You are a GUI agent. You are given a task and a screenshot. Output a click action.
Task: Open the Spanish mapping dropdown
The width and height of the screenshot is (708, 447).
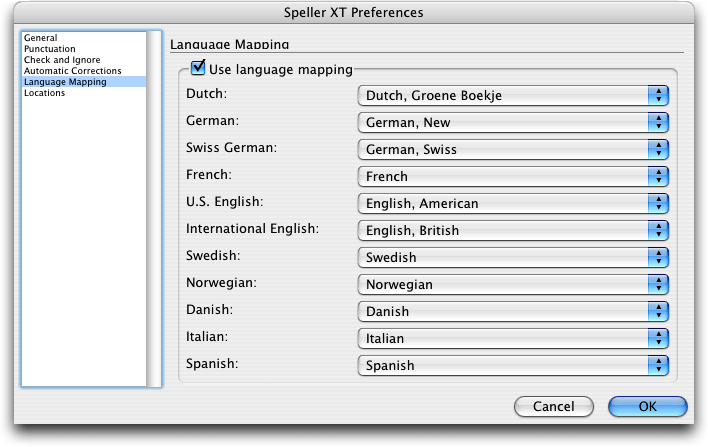point(513,365)
